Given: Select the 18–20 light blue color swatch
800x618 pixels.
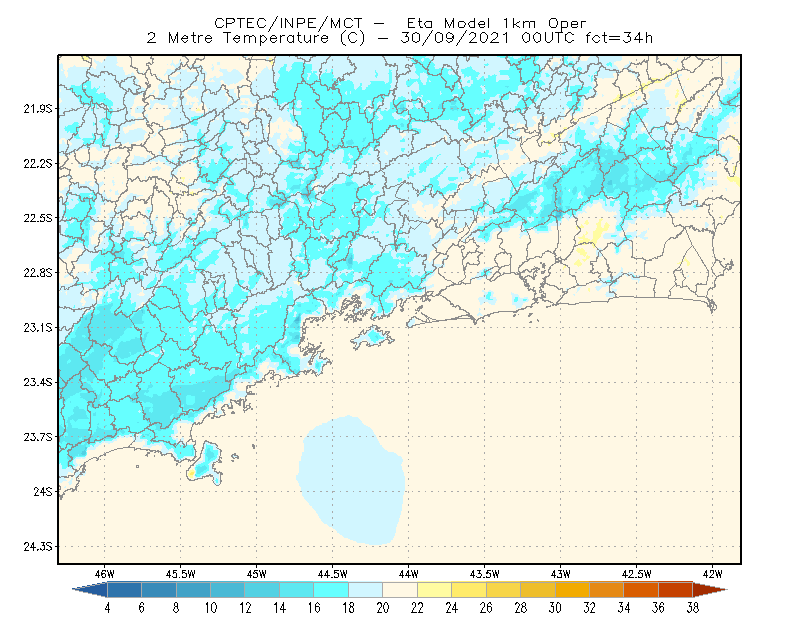Looking at the screenshot, I should coord(365,590).
